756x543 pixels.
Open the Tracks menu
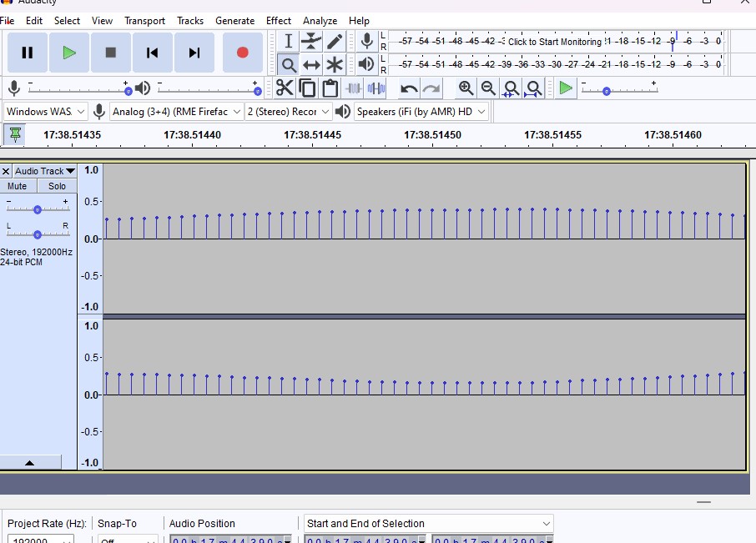pos(190,21)
